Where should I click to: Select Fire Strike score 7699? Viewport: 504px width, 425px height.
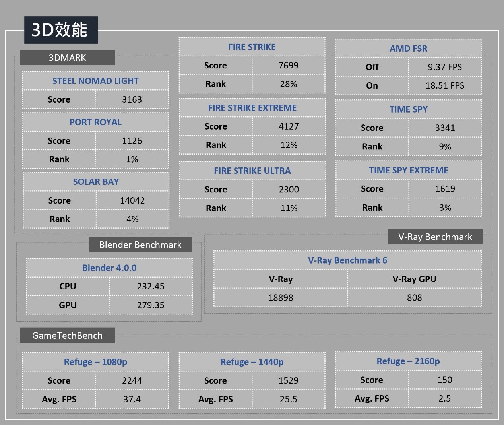point(289,65)
